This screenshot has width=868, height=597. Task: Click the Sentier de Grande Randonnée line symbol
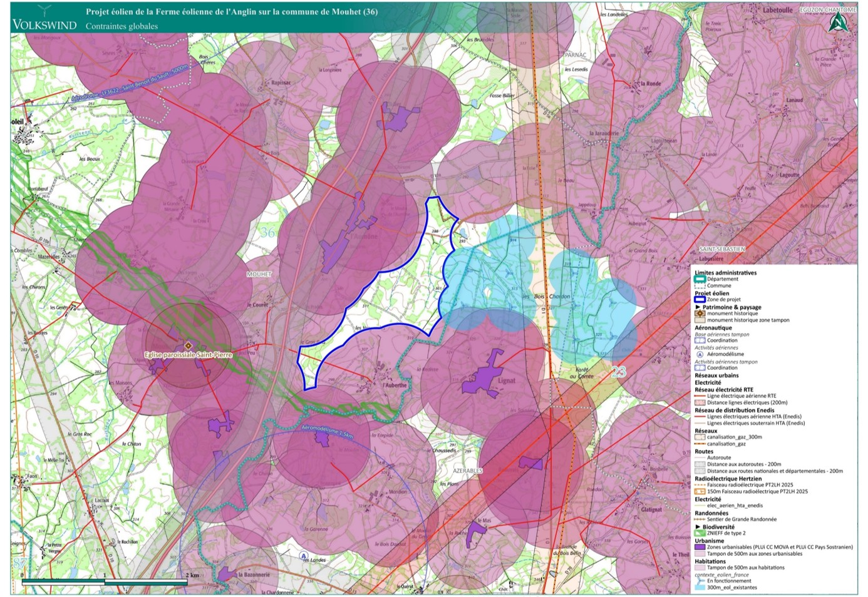point(700,519)
